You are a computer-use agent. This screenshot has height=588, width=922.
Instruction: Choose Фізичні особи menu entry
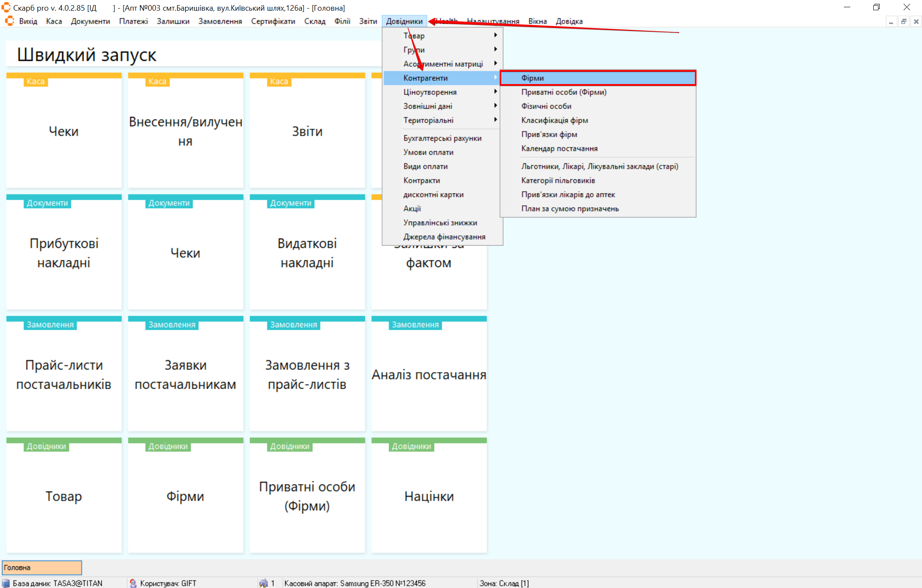pyautogui.click(x=546, y=106)
